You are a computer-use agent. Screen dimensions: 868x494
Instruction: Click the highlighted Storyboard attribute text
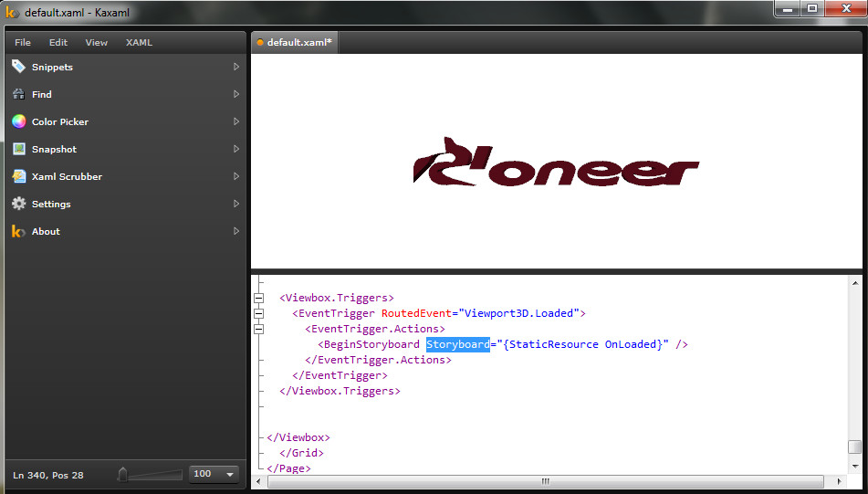tap(458, 344)
